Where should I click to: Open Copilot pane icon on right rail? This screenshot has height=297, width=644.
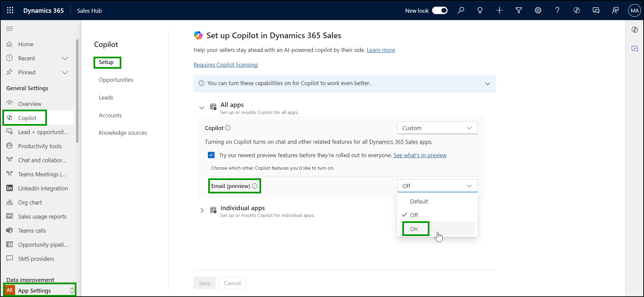(635, 29)
